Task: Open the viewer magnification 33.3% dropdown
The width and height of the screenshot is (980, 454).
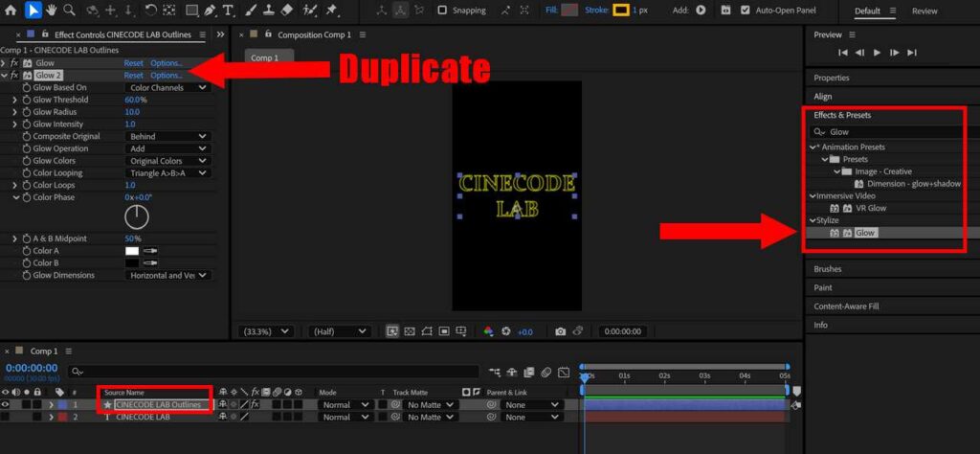Action: (x=266, y=331)
